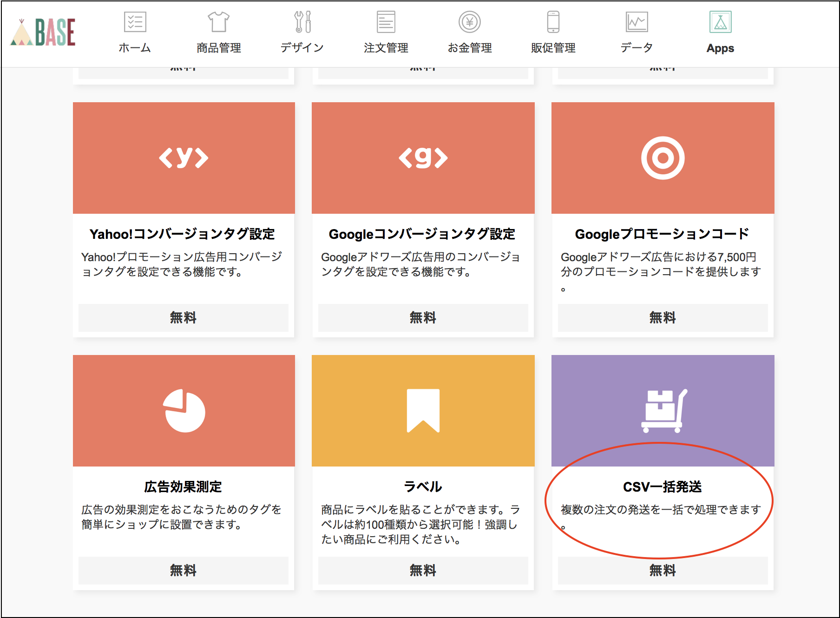Open 広告効果測定 title
The image size is (840, 618).
(x=183, y=487)
